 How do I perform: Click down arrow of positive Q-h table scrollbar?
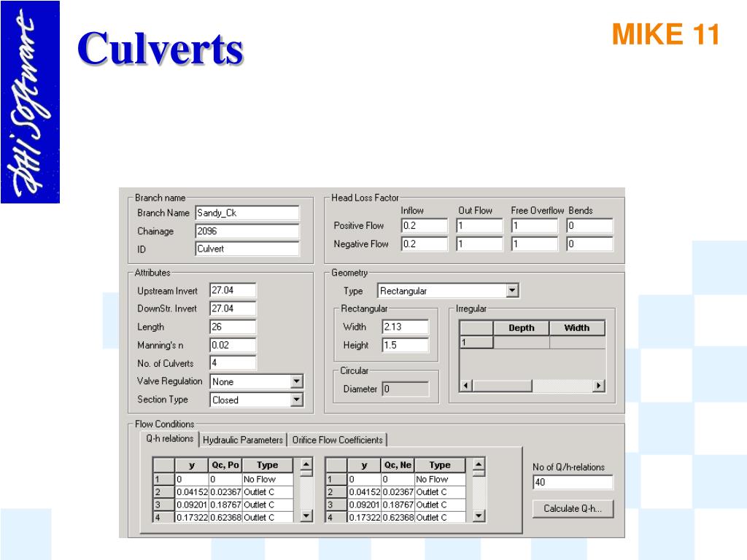(x=307, y=516)
